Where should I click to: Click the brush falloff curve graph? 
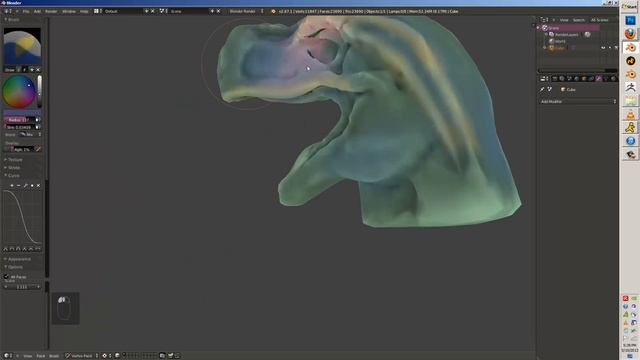[x=22, y=217]
